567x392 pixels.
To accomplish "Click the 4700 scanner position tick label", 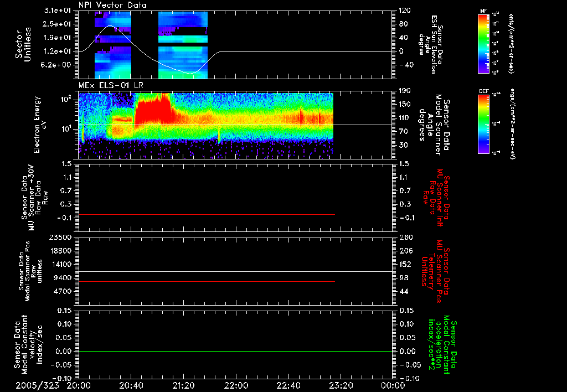I will click(x=62, y=291).
